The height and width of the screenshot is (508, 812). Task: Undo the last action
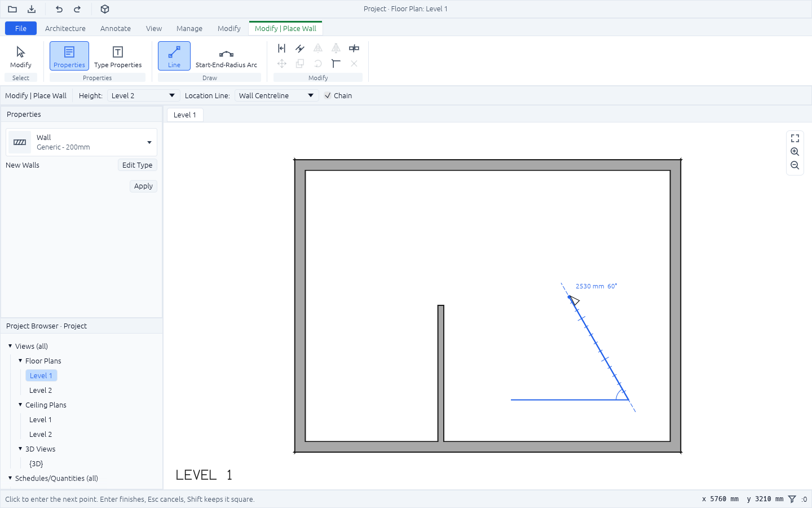tap(59, 9)
